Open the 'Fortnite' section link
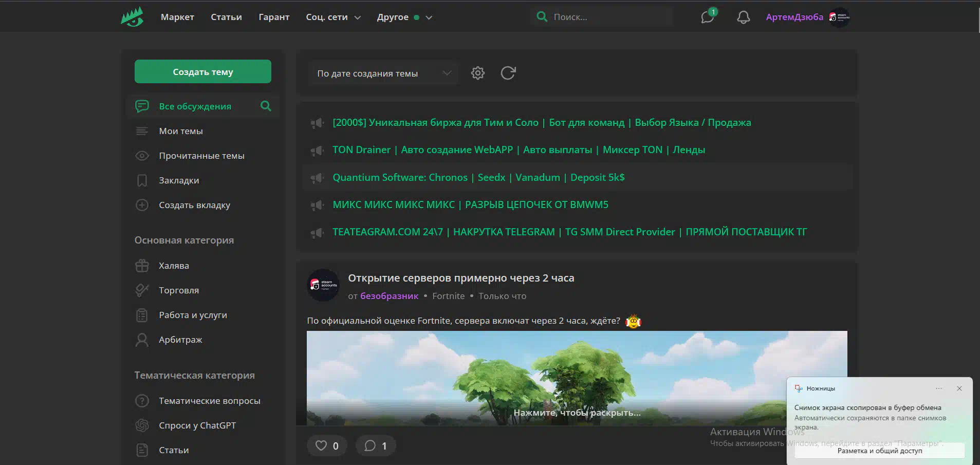The image size is (980, 465). 448,296
